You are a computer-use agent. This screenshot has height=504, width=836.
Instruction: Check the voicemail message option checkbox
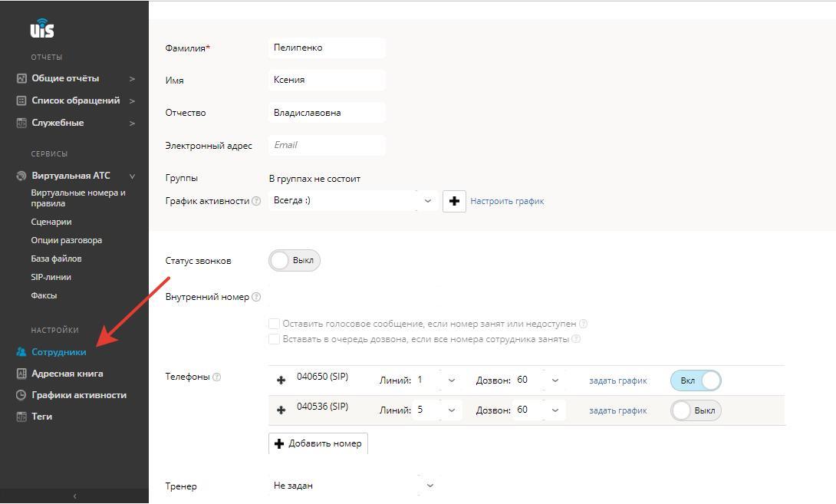tap(274, 324)
